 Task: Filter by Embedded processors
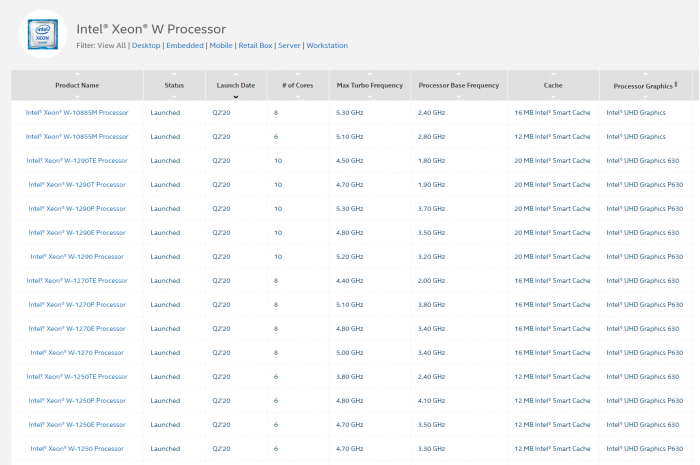click(184, 46)
